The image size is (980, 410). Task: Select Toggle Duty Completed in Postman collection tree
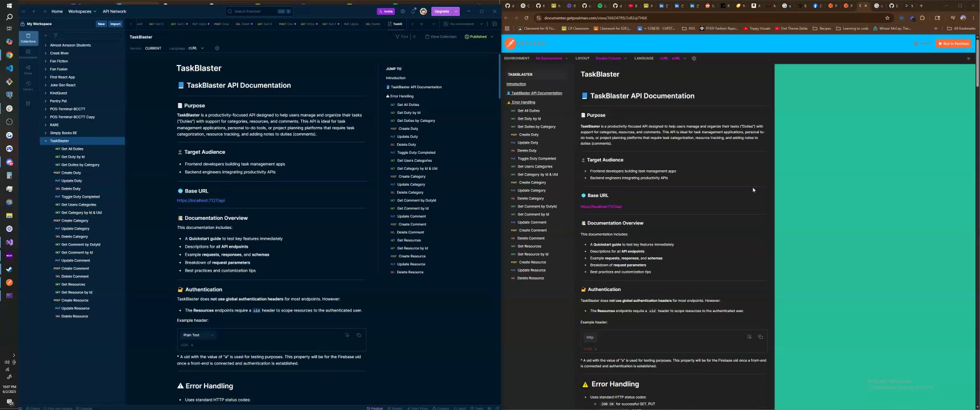point(80,196)
